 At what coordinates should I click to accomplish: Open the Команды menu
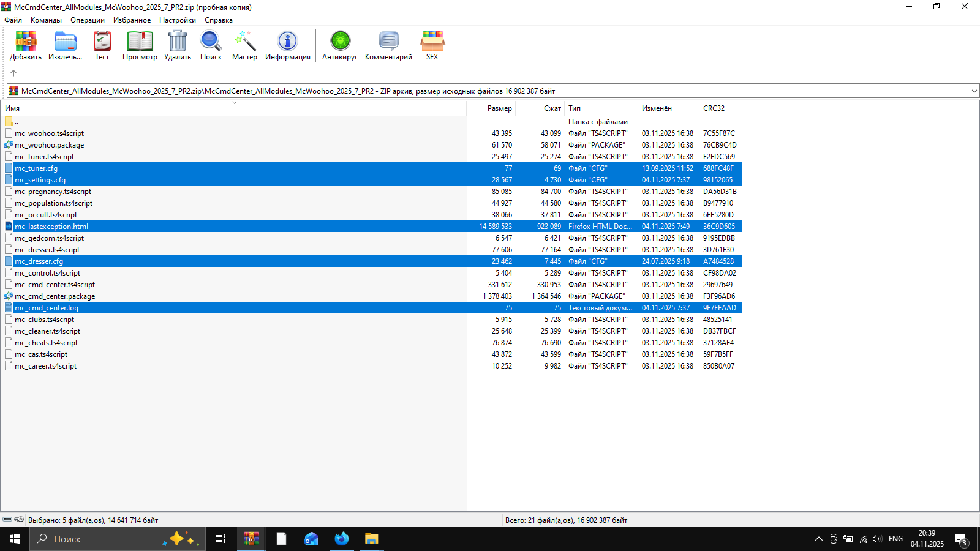(x=46, y=20)
